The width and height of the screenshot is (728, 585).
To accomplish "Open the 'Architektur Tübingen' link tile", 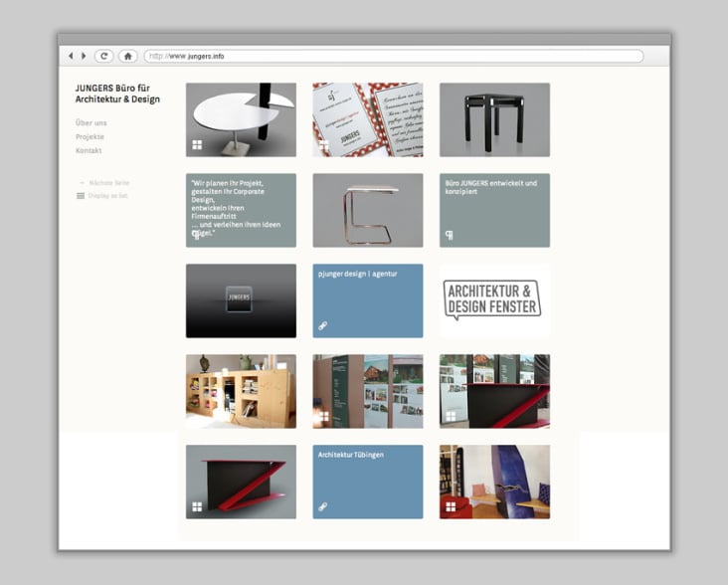I will (x=368, y=482).
